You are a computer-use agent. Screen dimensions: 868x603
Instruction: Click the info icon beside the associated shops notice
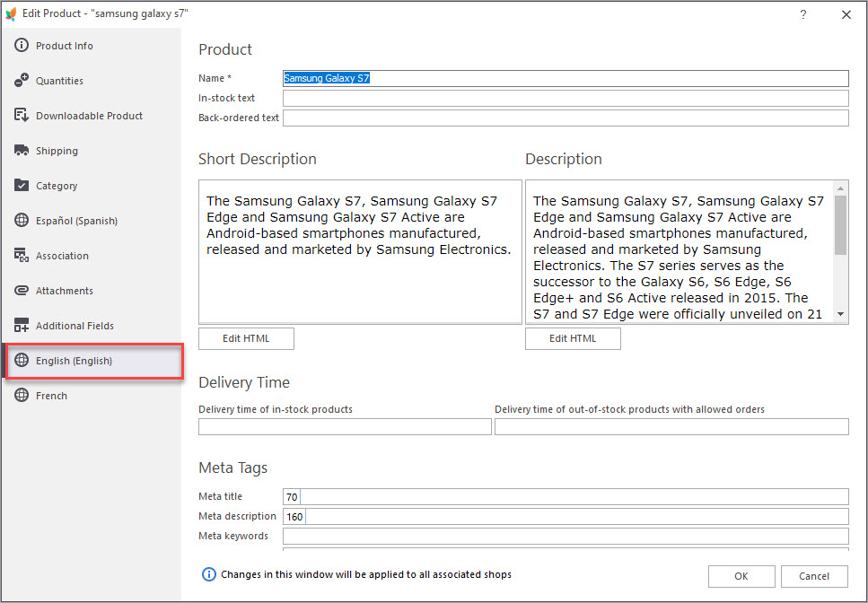(208, 574)
